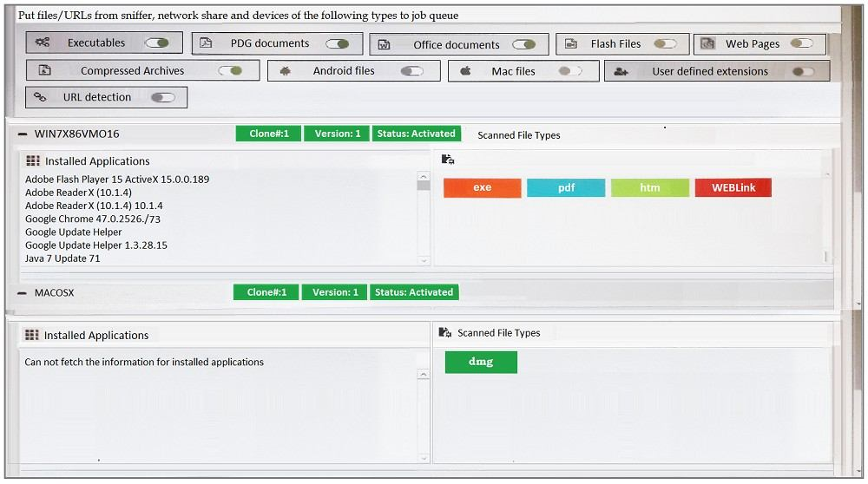
Task: Disable the Executables toggle switch
Action: click(156, 43)
